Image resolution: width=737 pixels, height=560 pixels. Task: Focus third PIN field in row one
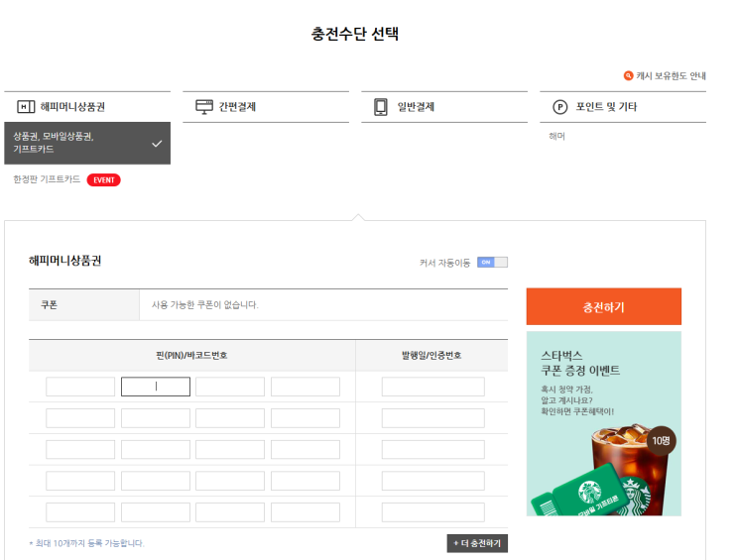[230, 387]
